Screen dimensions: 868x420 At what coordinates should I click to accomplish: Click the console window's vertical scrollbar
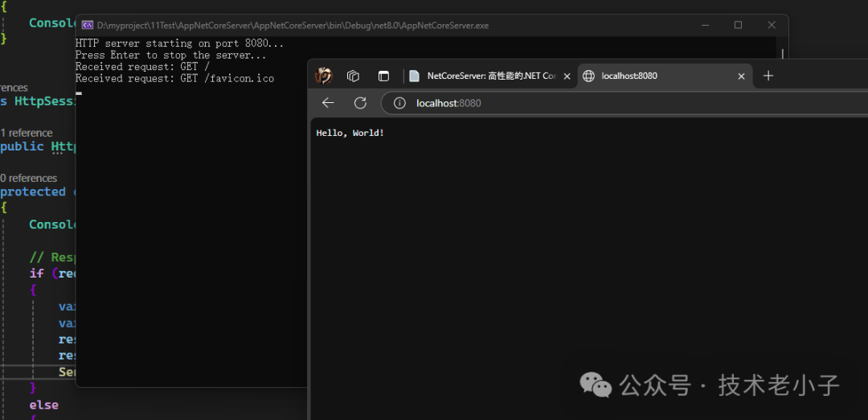click(783, 53)
